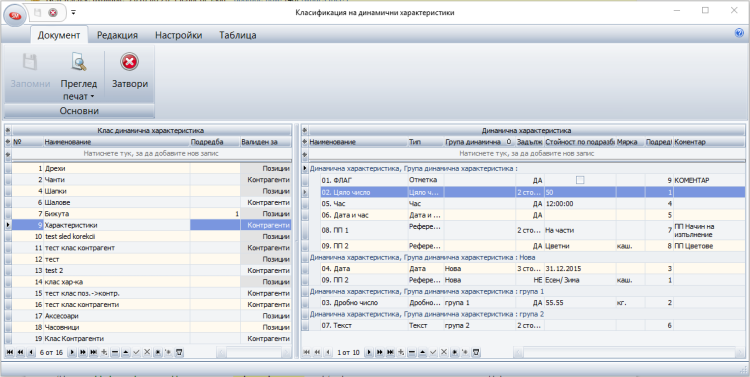The width and height of the screenshot is (750, 377).
Task: Click right grid 'Натиснете тук' new record row
Action: [x=527, y=154]
